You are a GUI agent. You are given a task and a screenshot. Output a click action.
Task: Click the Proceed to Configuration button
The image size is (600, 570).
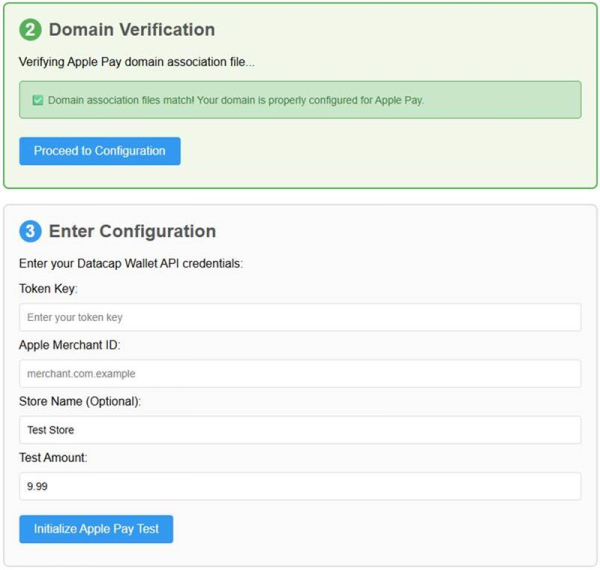tap(100, 151)
